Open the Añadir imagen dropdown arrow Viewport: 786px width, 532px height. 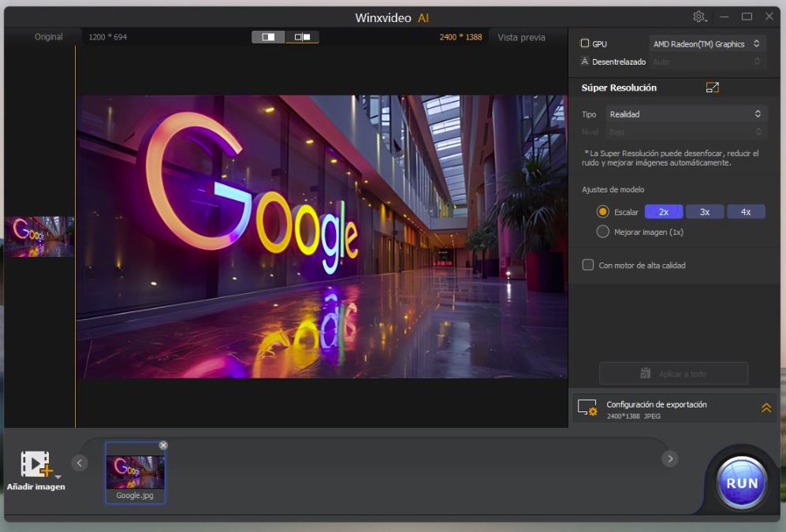pyautogui.click(x=58, y=477)
